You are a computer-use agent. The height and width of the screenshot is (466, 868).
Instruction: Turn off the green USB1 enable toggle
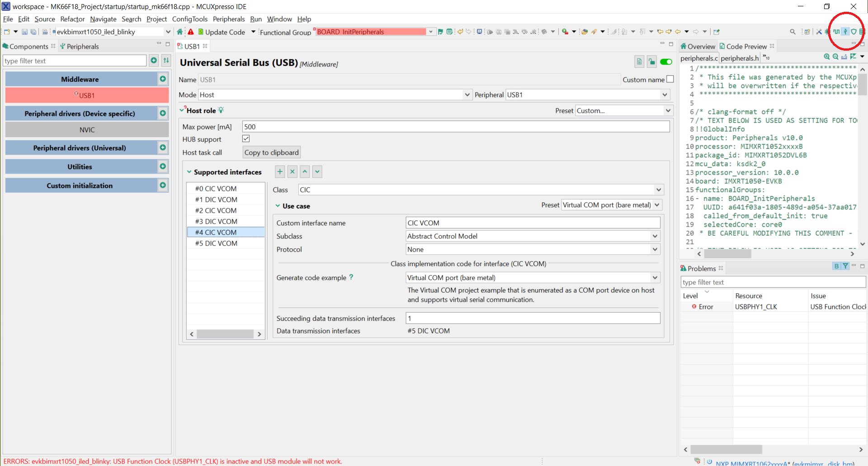pos(666,62)
